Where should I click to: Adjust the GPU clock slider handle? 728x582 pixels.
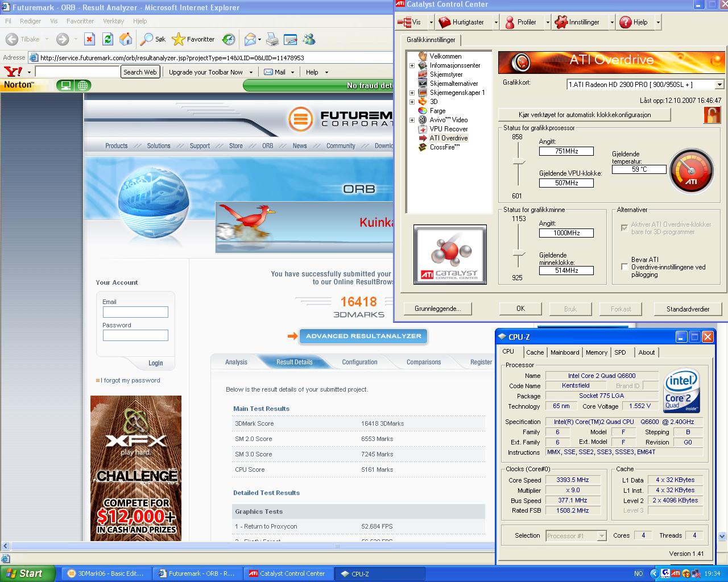tap(518, 163)
